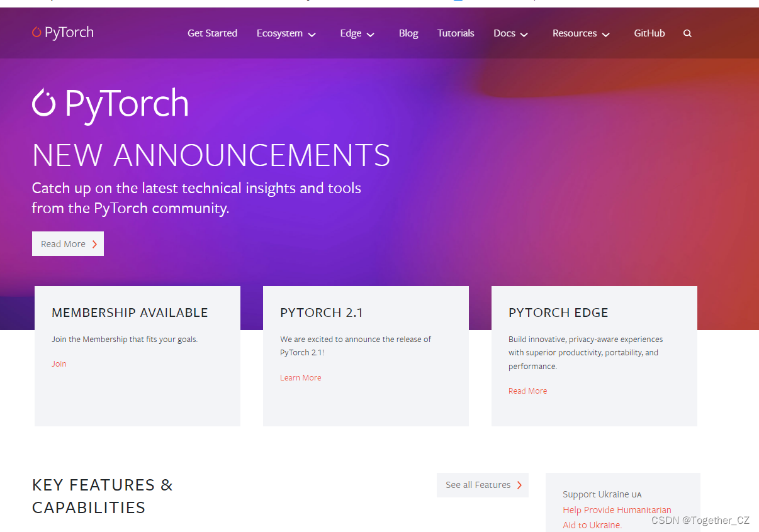The image size is (759, 532).
Task: Expand the Ecosystem dropdown menu
Action: [x=286, y=33]
